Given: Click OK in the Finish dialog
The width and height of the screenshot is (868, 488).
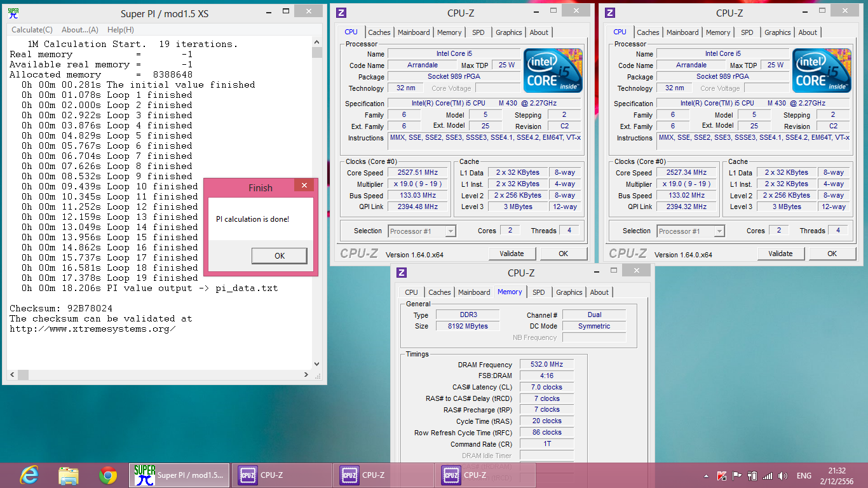Looking at the screenshot, I should coord(280,256).
